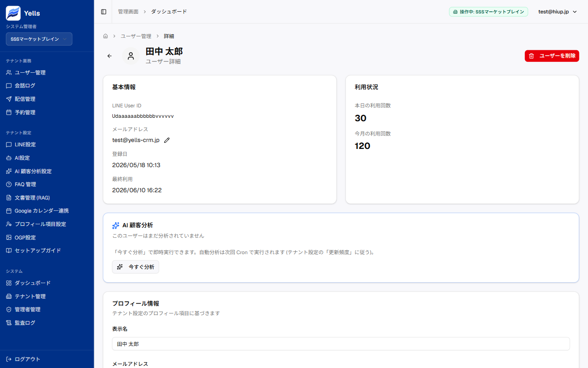Click the AI設定 robot icon
Screen dimensions: 588x368
[9, 158]
